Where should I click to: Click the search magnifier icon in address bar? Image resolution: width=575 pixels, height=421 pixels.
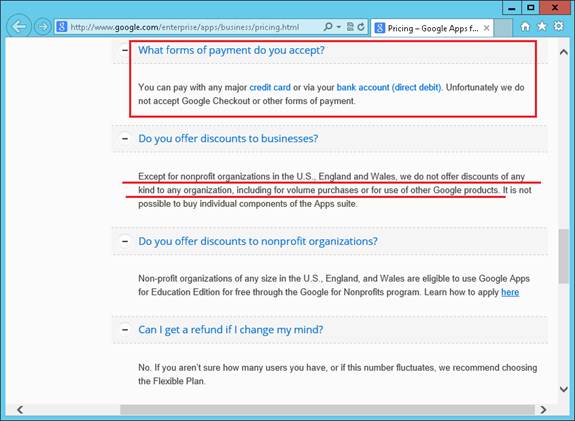(x=328, y=27)
